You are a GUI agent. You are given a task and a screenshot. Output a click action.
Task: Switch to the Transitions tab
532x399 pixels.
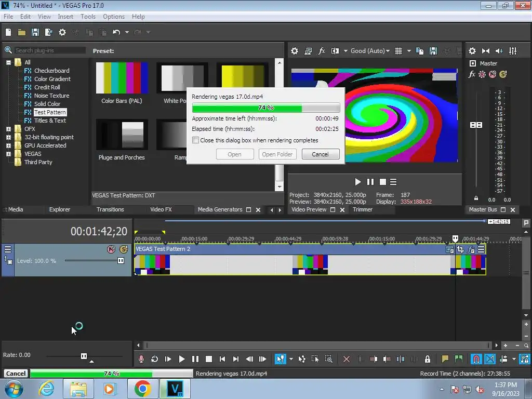(x=110, y=210)
